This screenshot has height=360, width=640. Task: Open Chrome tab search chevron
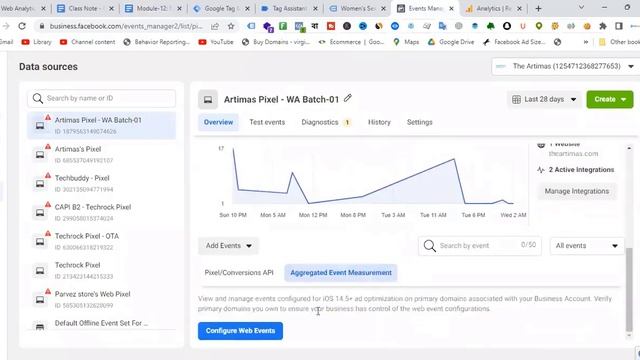(581, 8)
